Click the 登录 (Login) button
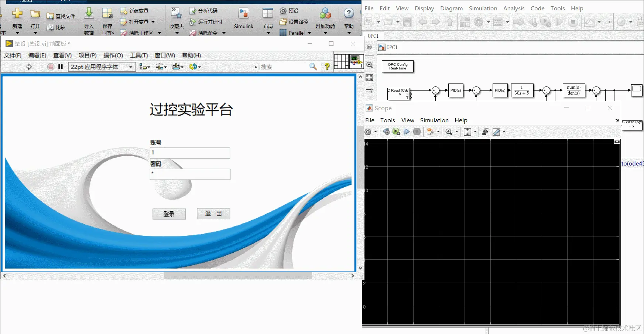 (169, 214)
